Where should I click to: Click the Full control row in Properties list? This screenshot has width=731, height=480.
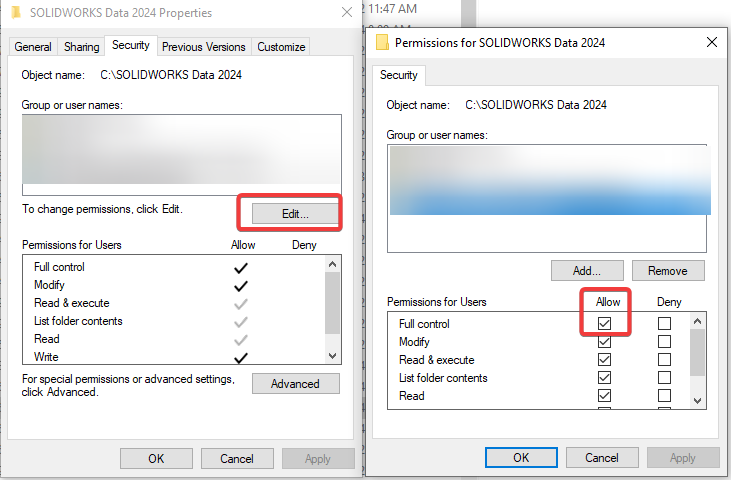click(173, 267)
